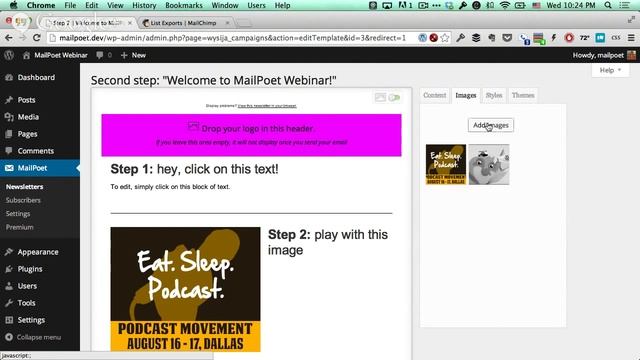Open the Chrome Users menu
The image size is (640, 360).
click(x=256, y=5)
